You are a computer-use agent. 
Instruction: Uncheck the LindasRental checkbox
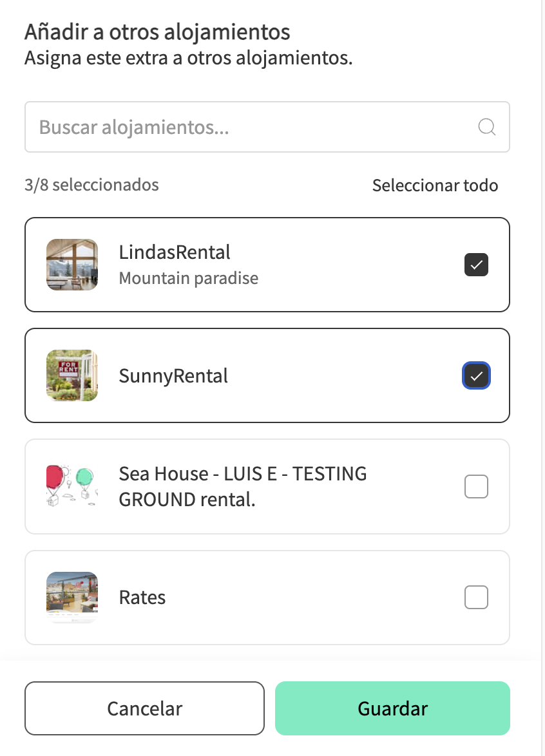(x=476, y=265)
